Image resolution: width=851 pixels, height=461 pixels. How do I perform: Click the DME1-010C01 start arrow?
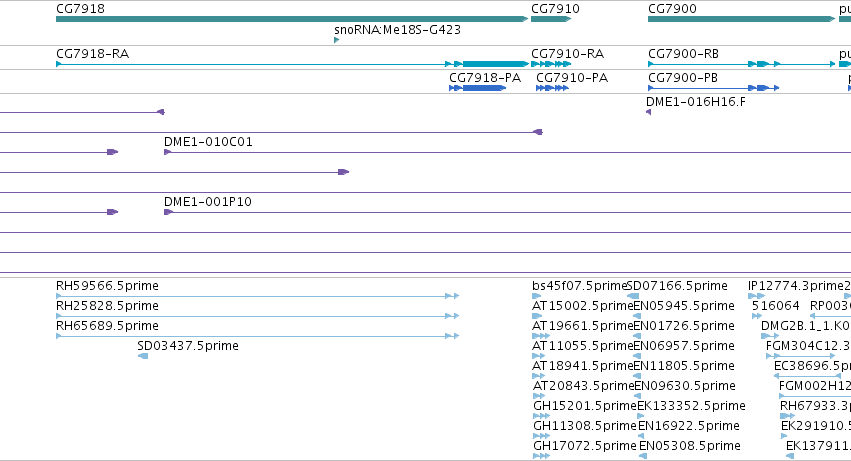(168, 152)
